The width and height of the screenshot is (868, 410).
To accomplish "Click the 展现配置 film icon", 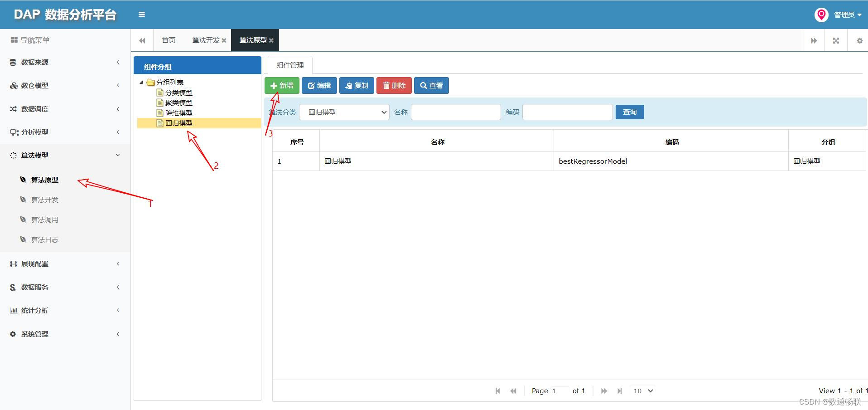I will (x=13, y=264).
